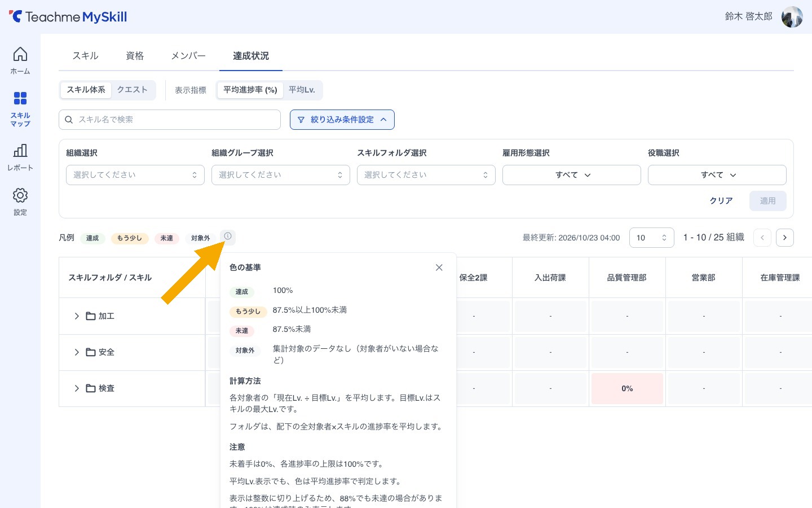Click the legend info icon next to 対象外
This screenshot has width=812, height=508.
point(228,237)
